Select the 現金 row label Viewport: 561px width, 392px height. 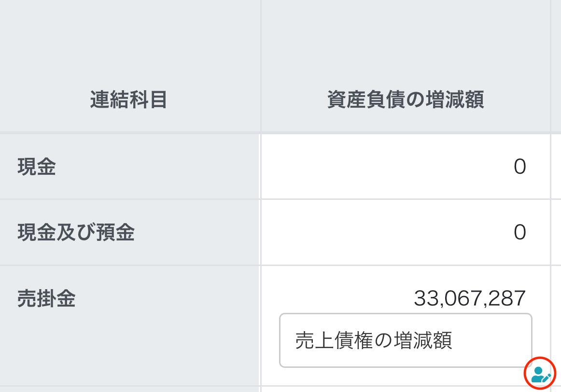[37, 167]
